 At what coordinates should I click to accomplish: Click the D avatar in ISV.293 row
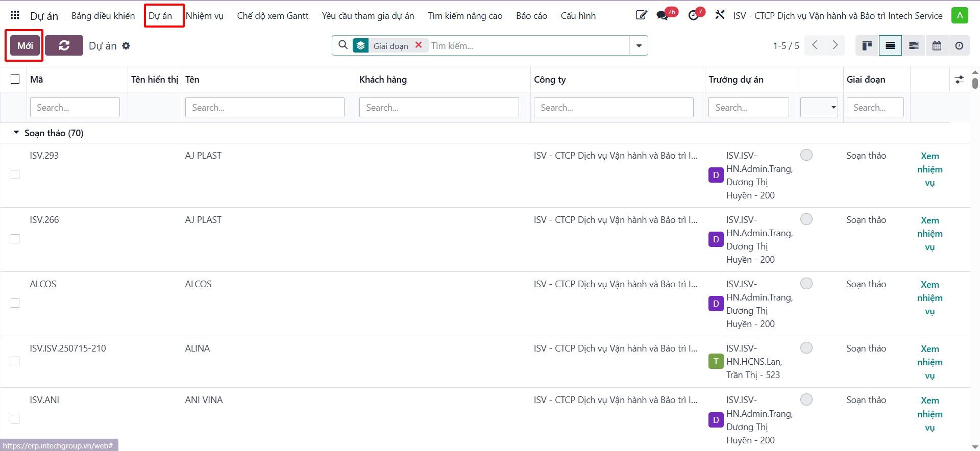coord(716,175)
